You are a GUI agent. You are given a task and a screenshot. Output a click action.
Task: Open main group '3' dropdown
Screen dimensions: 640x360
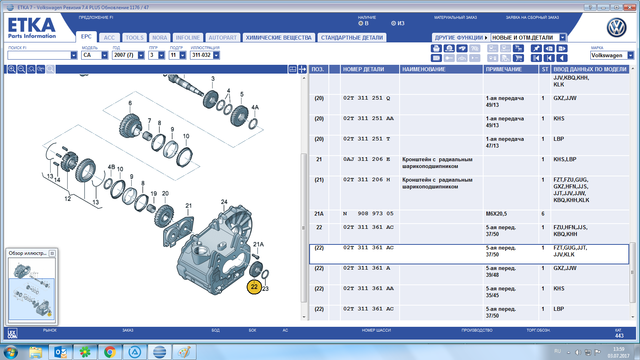pyautogui.click(x=162, y=55)
